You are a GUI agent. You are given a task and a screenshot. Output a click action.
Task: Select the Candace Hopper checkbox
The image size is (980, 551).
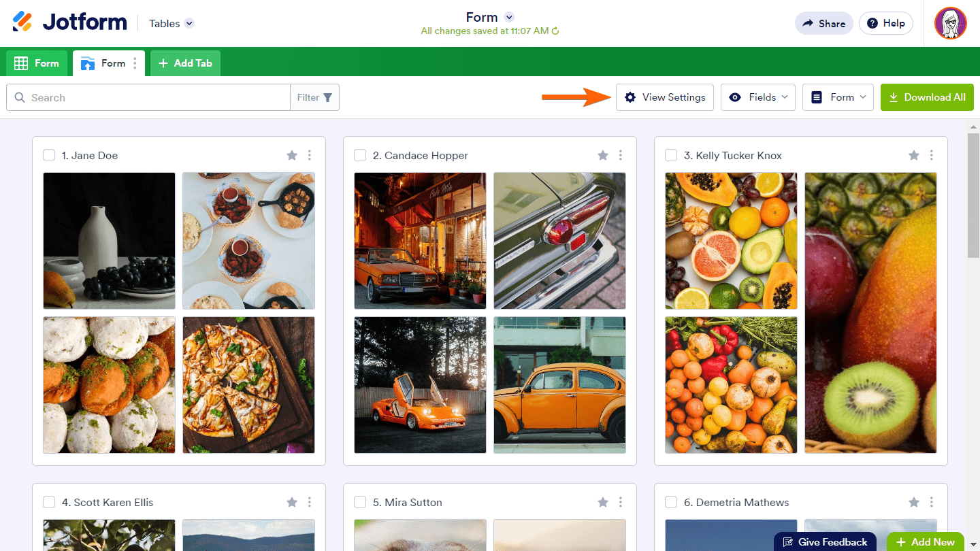coord(360,155)
